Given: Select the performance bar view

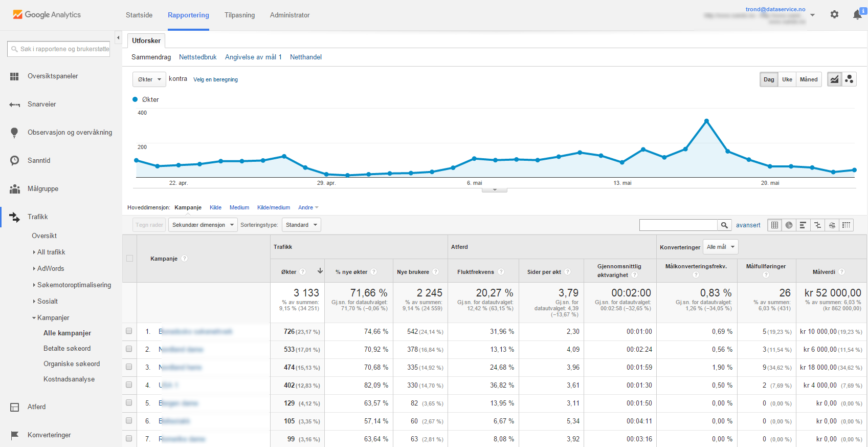Looking at the screenshot, I should click(x=803, y=225).
